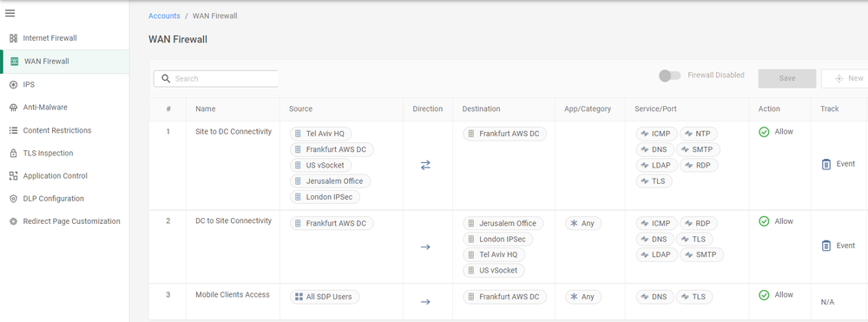Click green Allow check icon in rule 1
The width and height of the screenshot is (868, 322).
[764, 132]
